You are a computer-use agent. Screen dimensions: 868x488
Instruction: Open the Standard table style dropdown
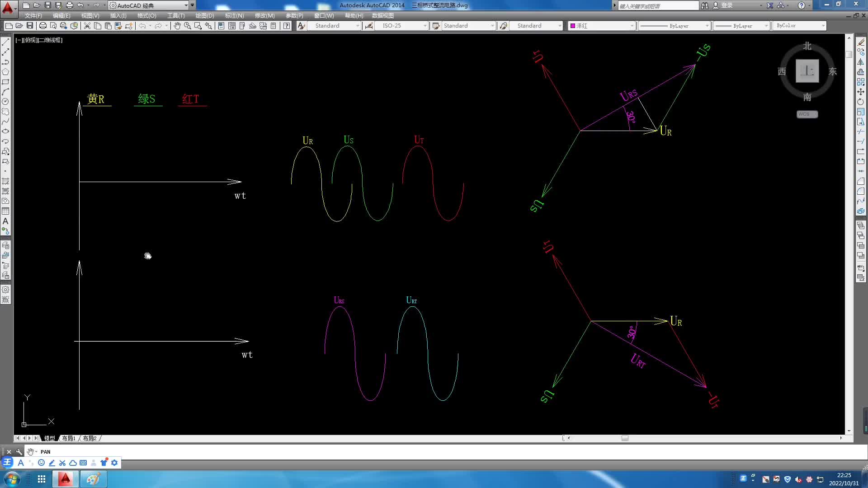(468, 26)
